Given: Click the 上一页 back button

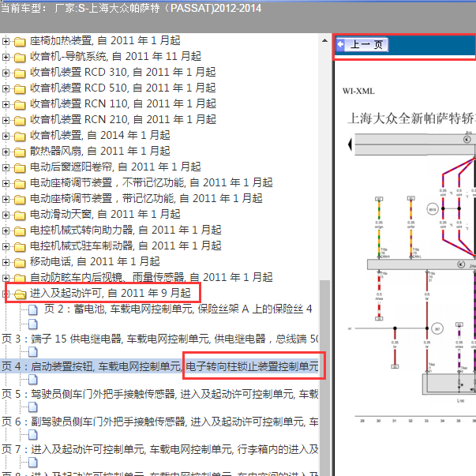Looking at the screenshot, I should [x=362, y=45].
